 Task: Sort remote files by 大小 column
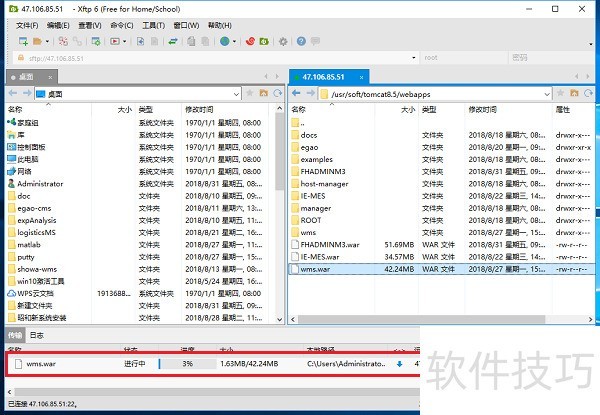tap(408, 110)
